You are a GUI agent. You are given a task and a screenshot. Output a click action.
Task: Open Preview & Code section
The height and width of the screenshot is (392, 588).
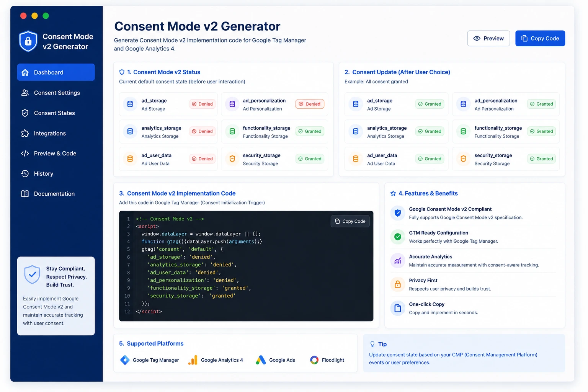point(56,153)
